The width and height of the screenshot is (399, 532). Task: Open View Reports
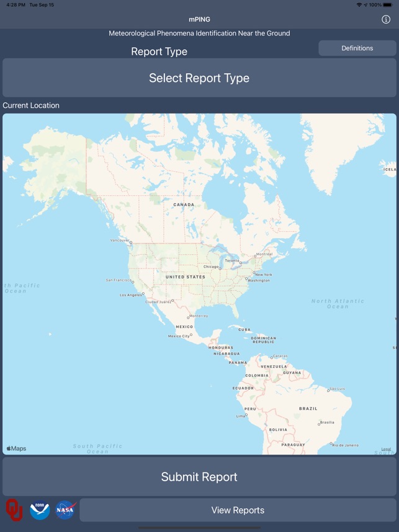point(238,510)
